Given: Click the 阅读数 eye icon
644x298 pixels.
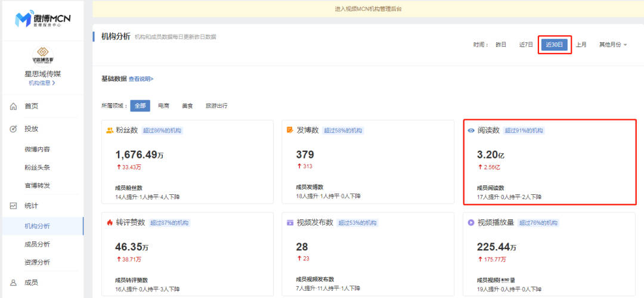Looking at the screenshot, I should (471, 131).
